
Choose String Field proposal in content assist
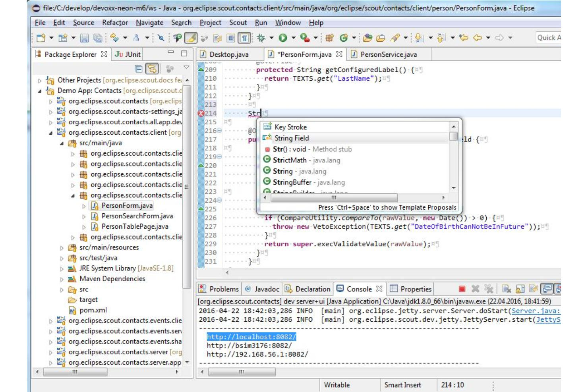355,138
